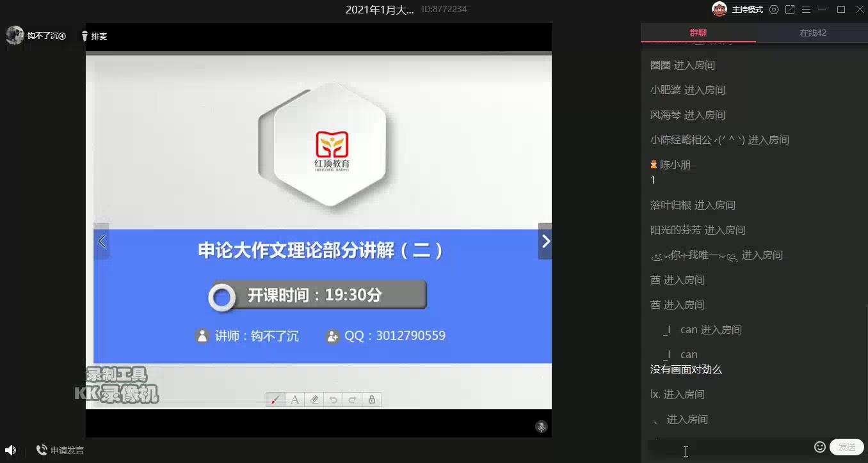Image resolution: width=868 pixels, height=463 pixels.
Task: Click 小肥婆 进入房间 chat entry
Action: pyautogui.click(x=687, y=90)
